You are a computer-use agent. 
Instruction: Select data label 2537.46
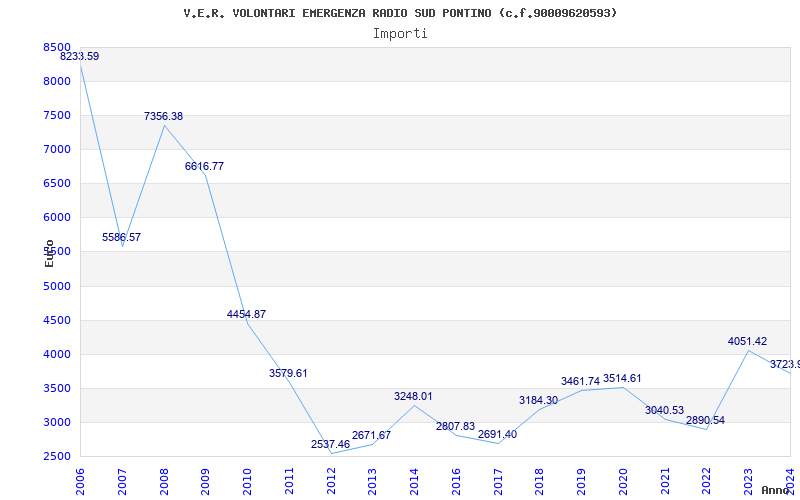click(x=331, y=444)
